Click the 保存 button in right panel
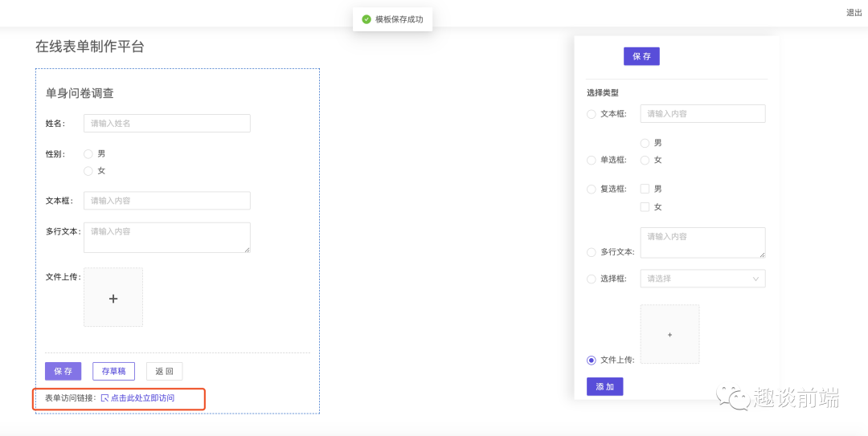This screenshot has height=436, width=868. pos(641,56)
